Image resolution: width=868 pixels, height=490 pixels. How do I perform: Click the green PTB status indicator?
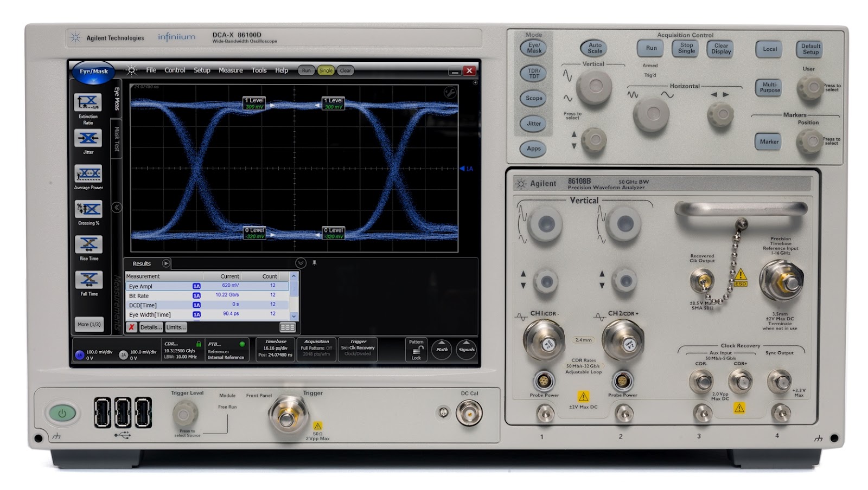pyautogui.click(x=242, y=344)
